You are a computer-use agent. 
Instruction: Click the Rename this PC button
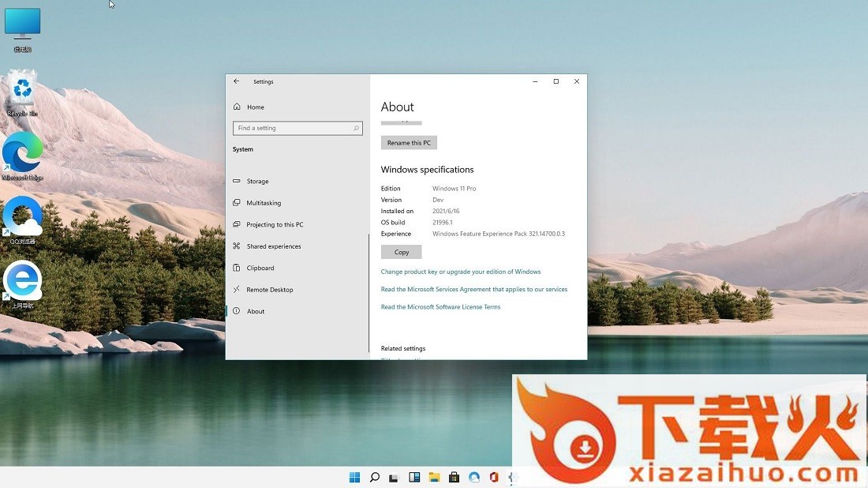[x=409, y=143]
